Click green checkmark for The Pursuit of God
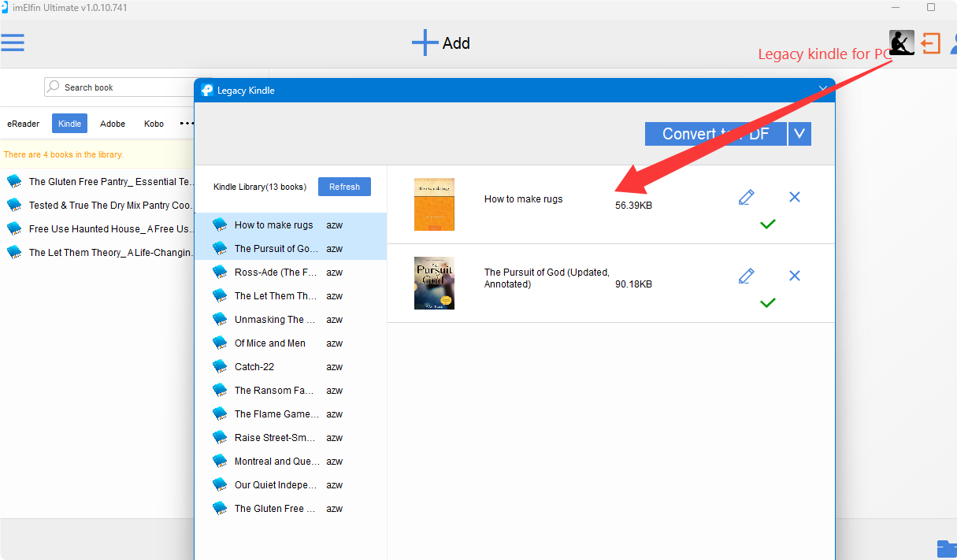The image size is (957, 560). pos(768,302)
